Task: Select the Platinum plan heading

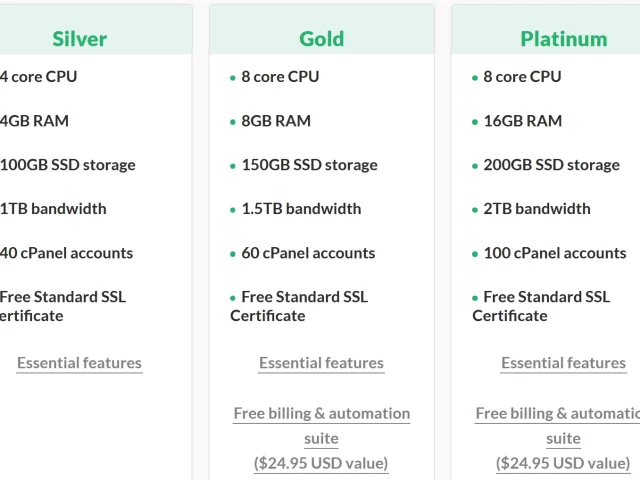Action: pos(564,39)
